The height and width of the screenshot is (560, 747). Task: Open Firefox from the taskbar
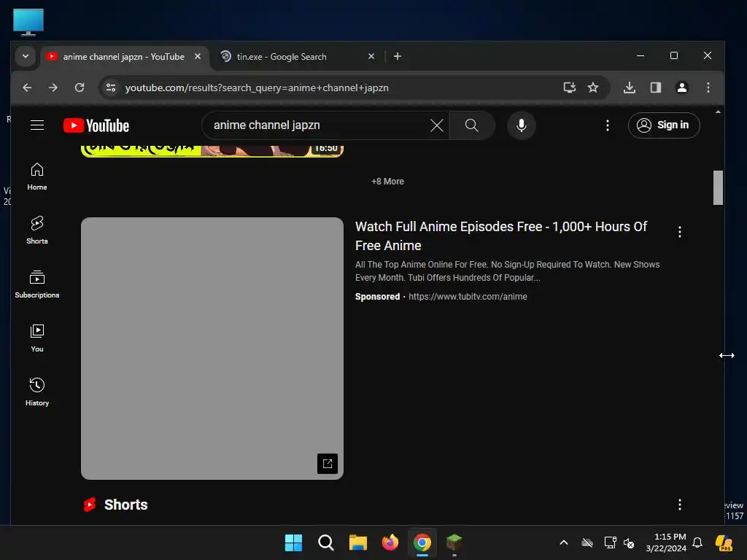390,542
